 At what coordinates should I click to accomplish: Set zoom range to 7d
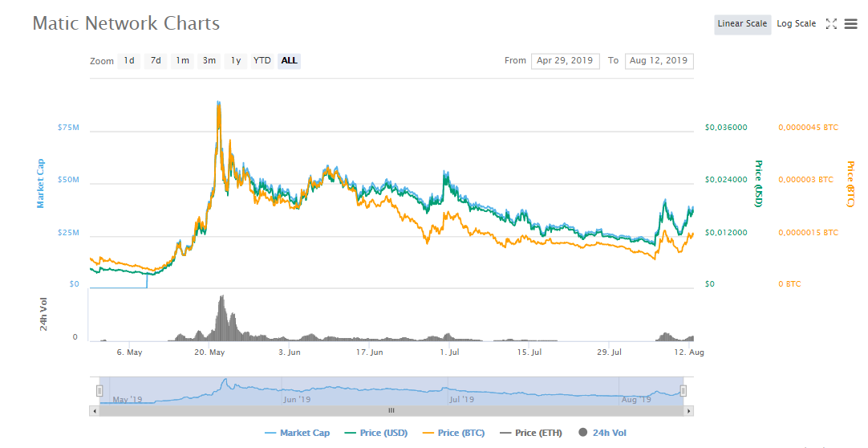[156, 61]
